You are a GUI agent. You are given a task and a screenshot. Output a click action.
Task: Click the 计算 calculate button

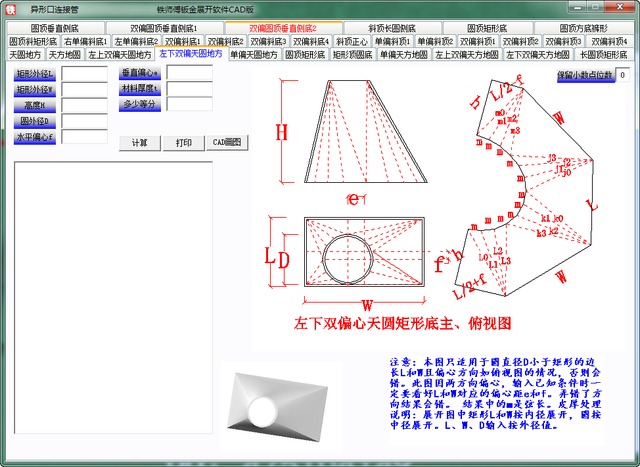point(140,143)
